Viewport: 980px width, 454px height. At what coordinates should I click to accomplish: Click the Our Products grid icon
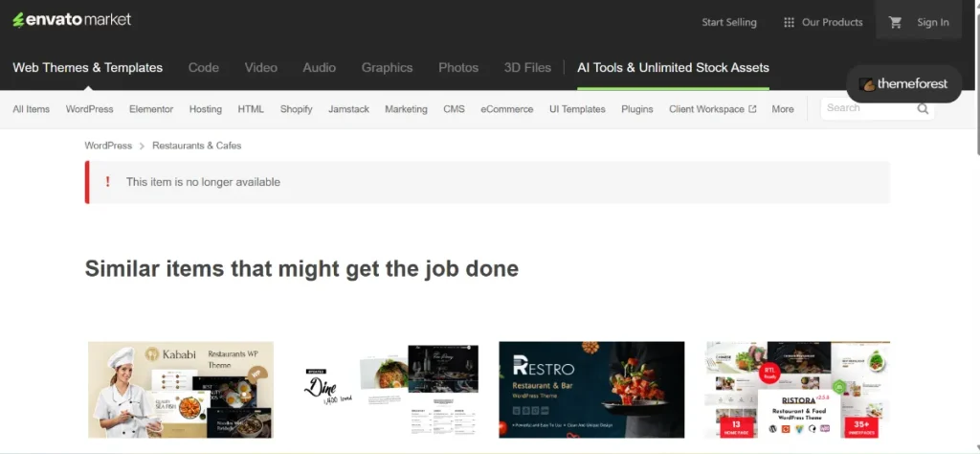tap(789, 23)
